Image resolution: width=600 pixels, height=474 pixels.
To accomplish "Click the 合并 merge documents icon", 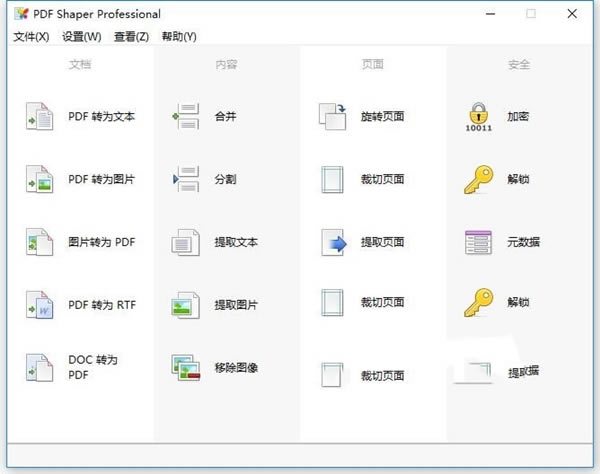I will (x=186, y=116).
